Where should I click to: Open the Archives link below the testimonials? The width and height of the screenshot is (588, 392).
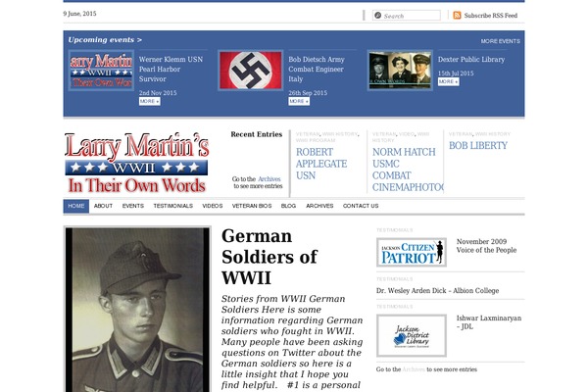pyautogui.click(x=414, y=369)
